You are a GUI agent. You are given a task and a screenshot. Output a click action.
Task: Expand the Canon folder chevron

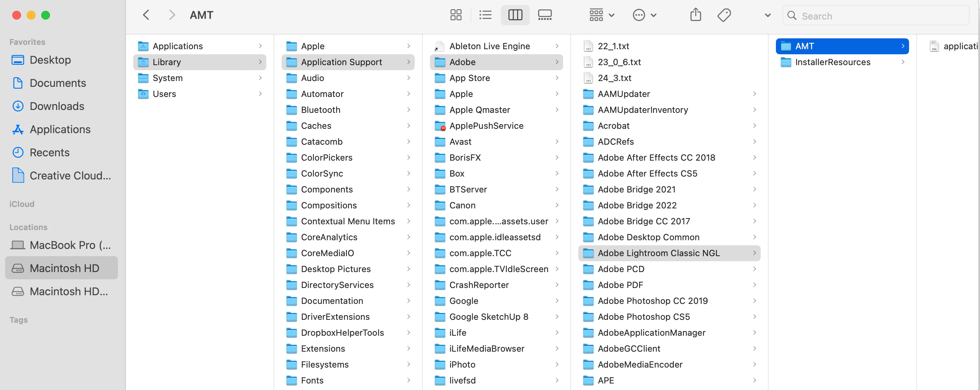click(x=557, y=205)
